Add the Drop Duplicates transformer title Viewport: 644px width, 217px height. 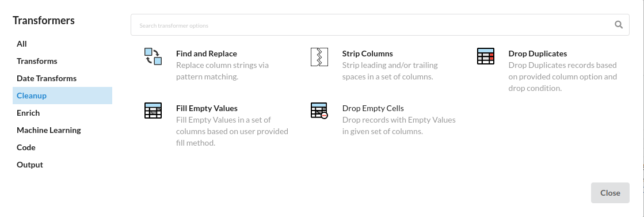538,54
